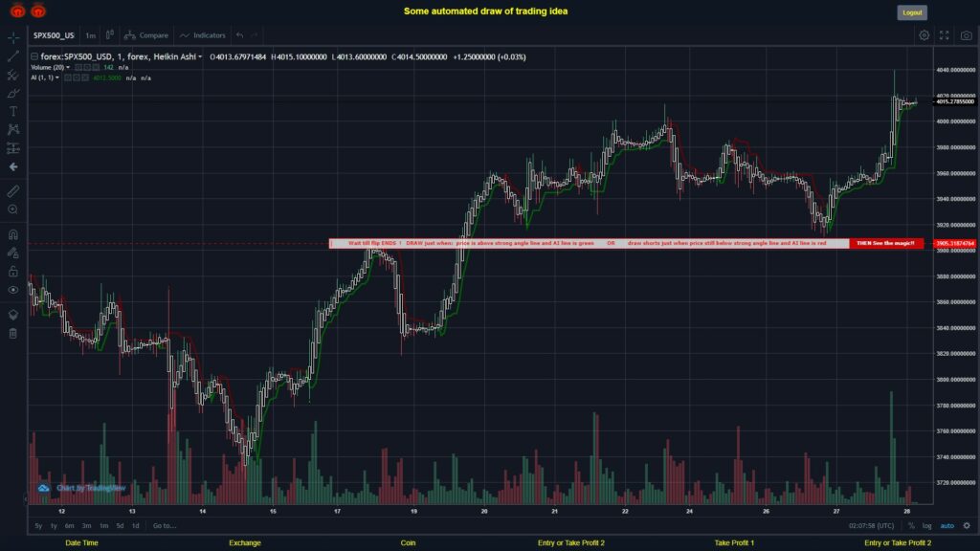
Task: Select the 1m time range at bottom
Action: [x=103, y=526]
